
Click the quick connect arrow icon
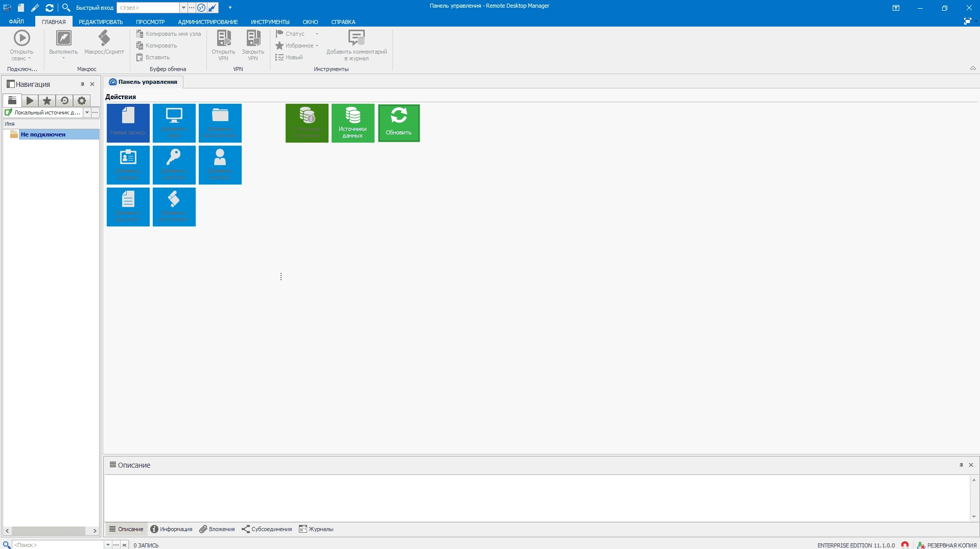point(213,8)
